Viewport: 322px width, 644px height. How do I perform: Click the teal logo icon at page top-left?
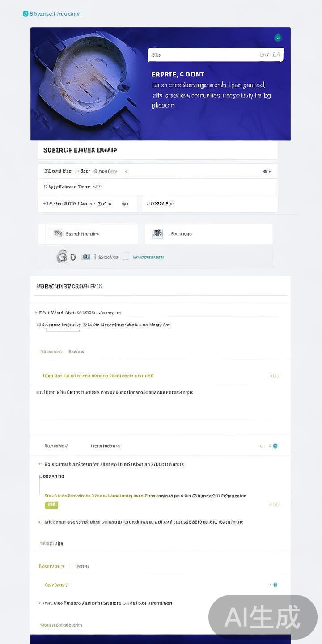pyautogui.click(x=25, y=14)
